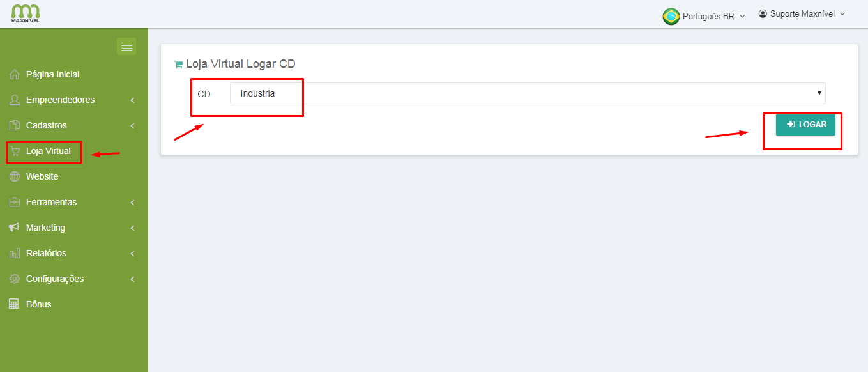This screenshot has width=868, height=372.
Task: Click the Empreendedores person icon
Action: click(x=15, y=100)
